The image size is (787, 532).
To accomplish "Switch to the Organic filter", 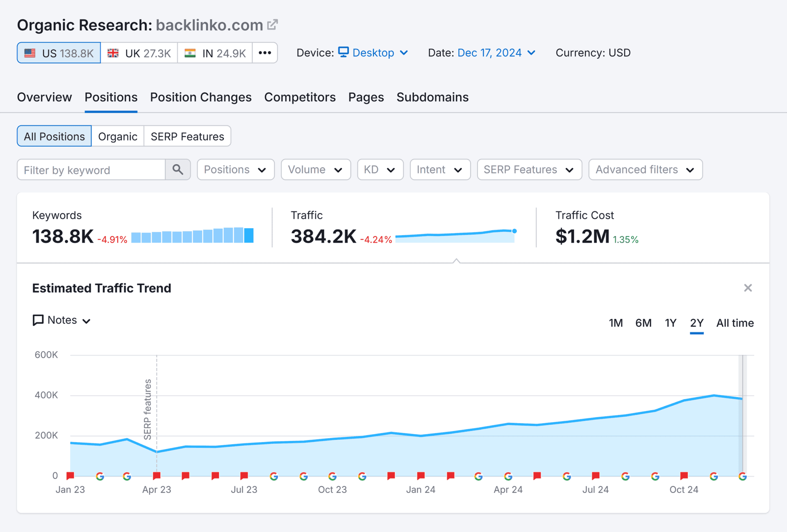I will click(x=117, y=136).
